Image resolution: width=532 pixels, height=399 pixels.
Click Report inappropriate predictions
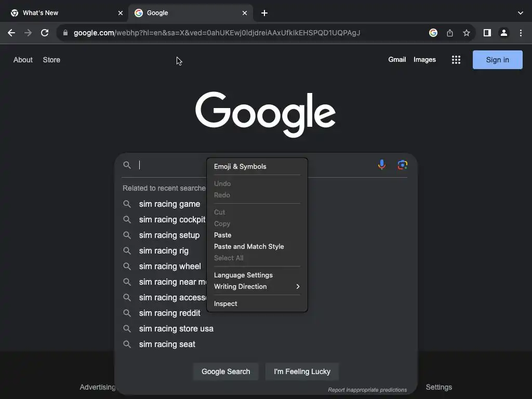(x=367, y=390)
